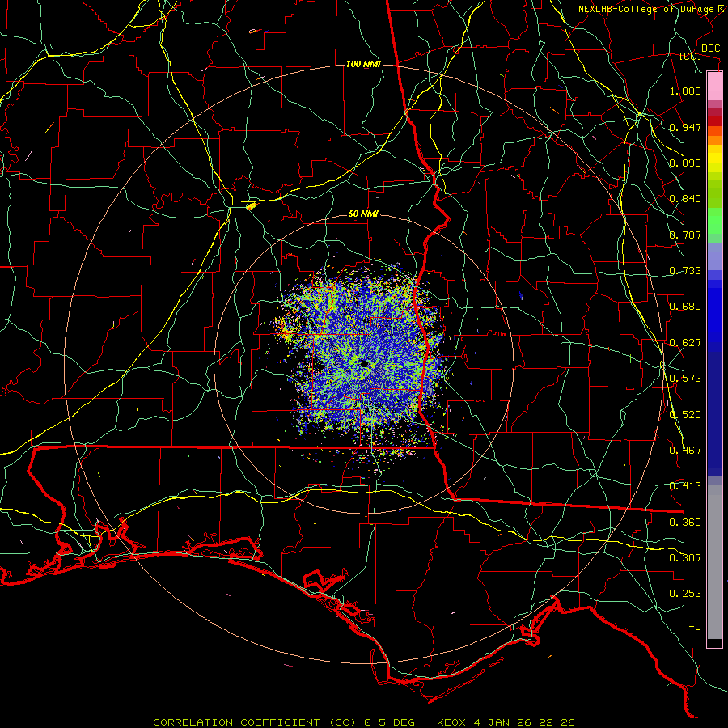728x728 pixels.
Task: Click the 0.307 legend value
Action: click(685, 558)
